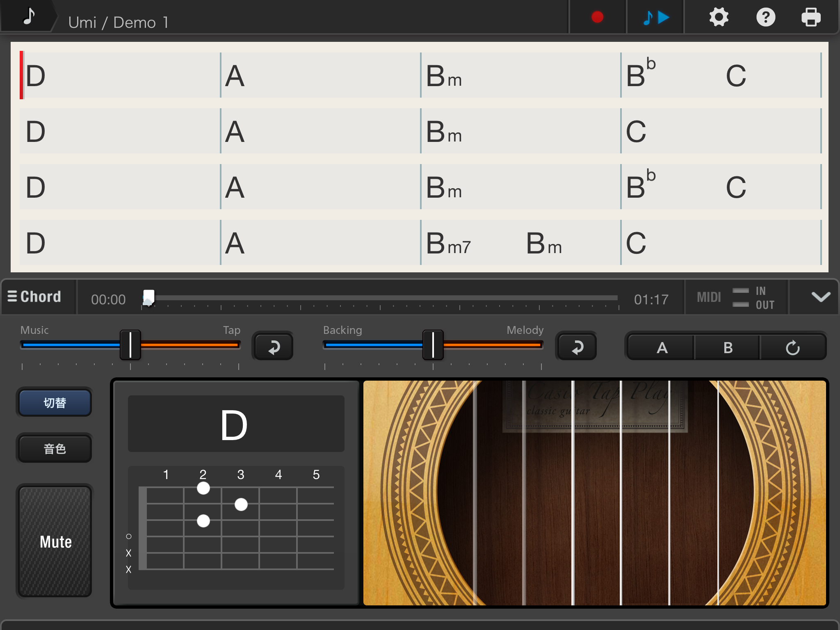Click the 00:00 elapsed time readout

click(108, 299)
